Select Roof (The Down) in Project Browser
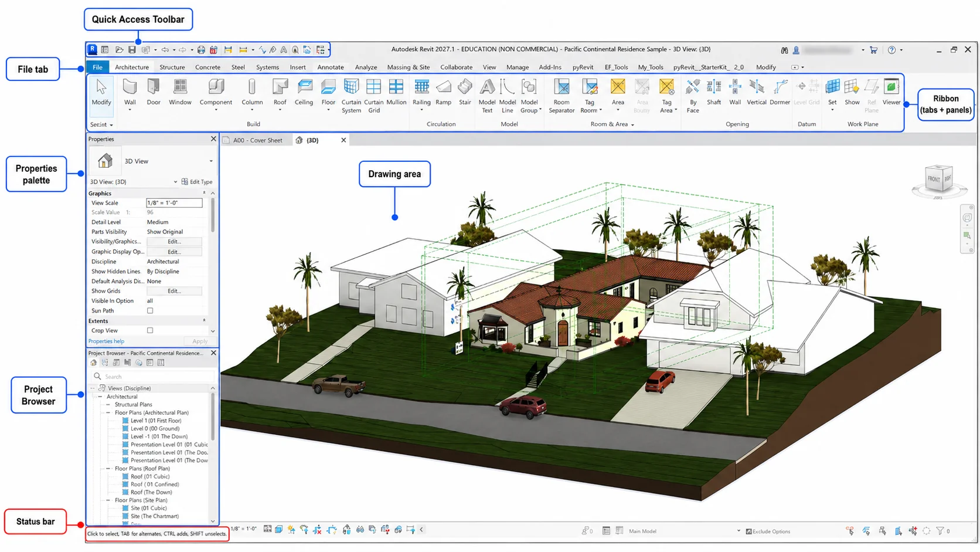This screenshot has width=980, height=552. (x=151, y=493)
